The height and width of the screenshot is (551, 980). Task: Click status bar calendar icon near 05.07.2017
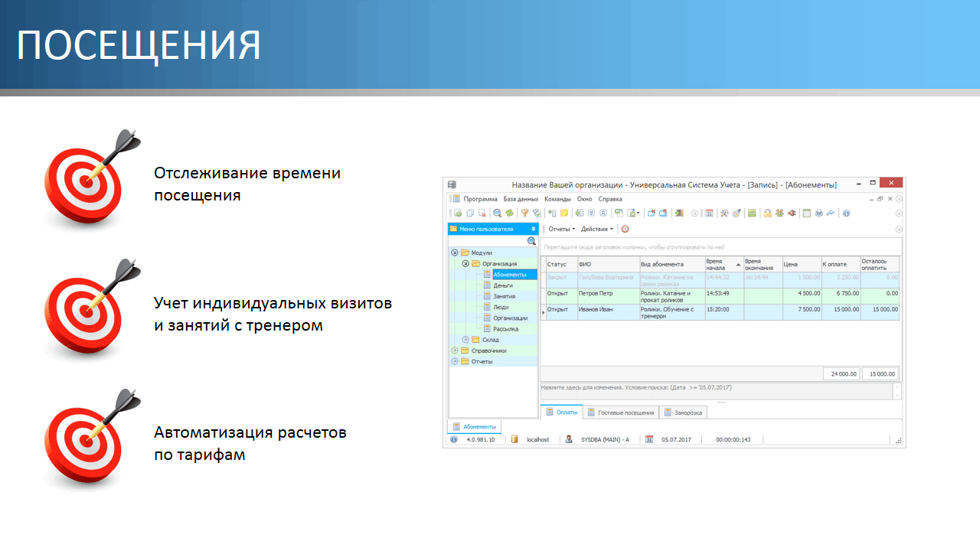649,440
